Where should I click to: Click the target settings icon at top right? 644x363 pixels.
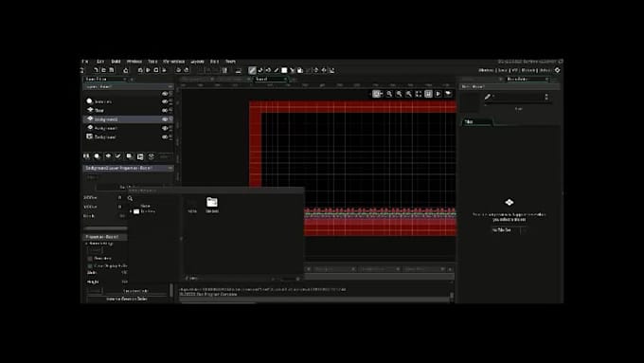tap(557, 70)
